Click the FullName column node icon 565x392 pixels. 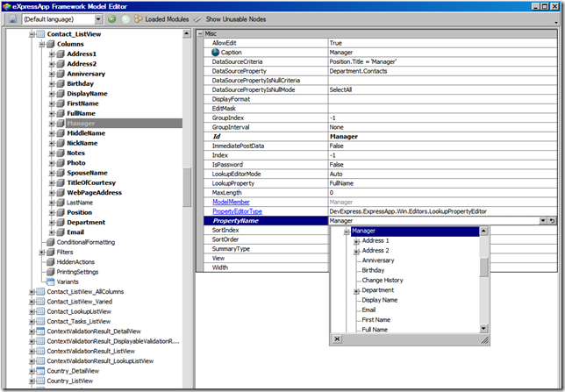click(61, 113)
